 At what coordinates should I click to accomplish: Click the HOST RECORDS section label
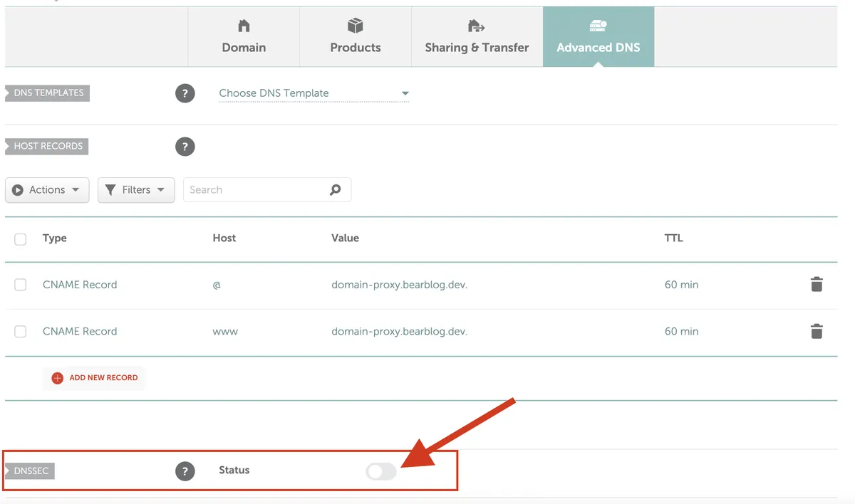tap(47, 147)
